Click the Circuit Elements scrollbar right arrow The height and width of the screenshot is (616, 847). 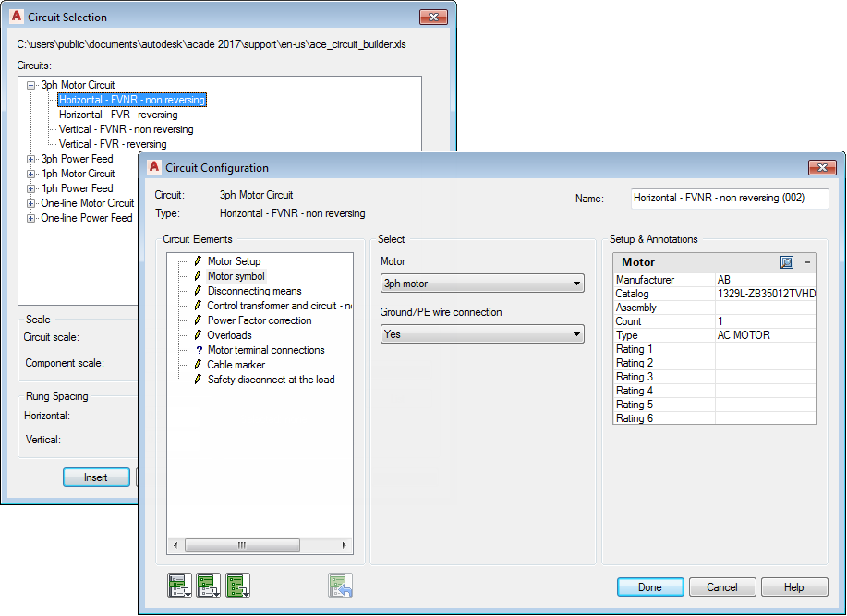[345, 545]
